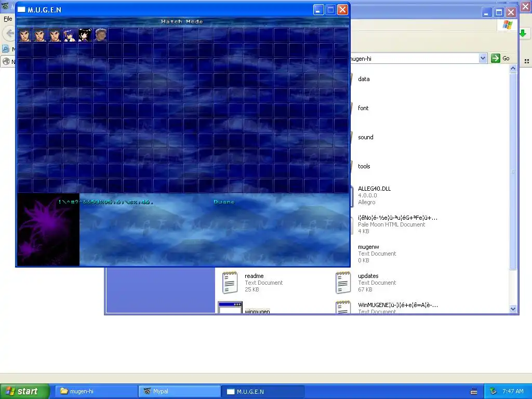532x399 pixels.
Task: Open the 'tools' folder
Action: [364, 167]
